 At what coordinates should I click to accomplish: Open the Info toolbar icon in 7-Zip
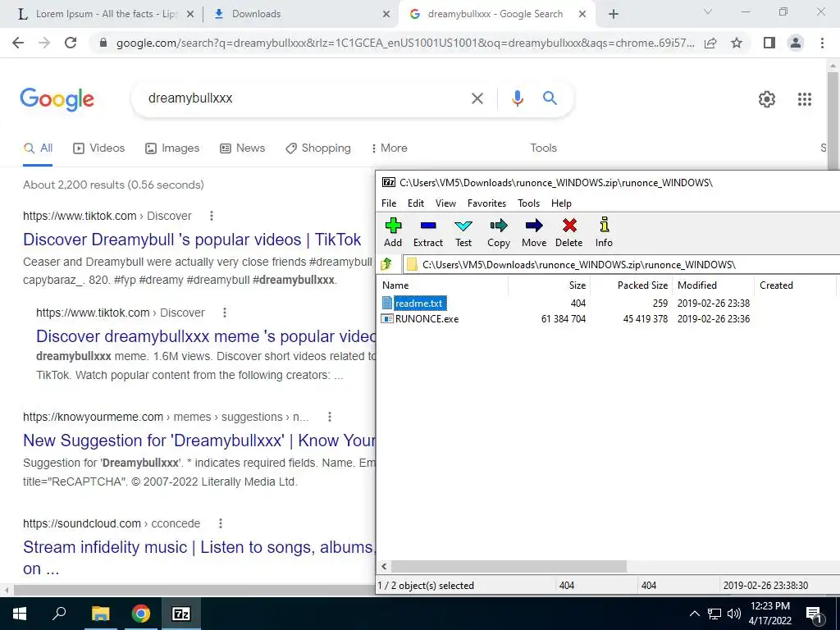pyautogui.click(x=604, y=232)
